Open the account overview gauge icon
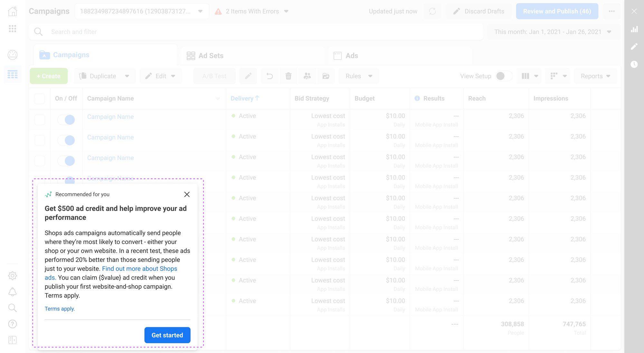The image size is (644, 353). pyautogui.click(x=12, y=55)
